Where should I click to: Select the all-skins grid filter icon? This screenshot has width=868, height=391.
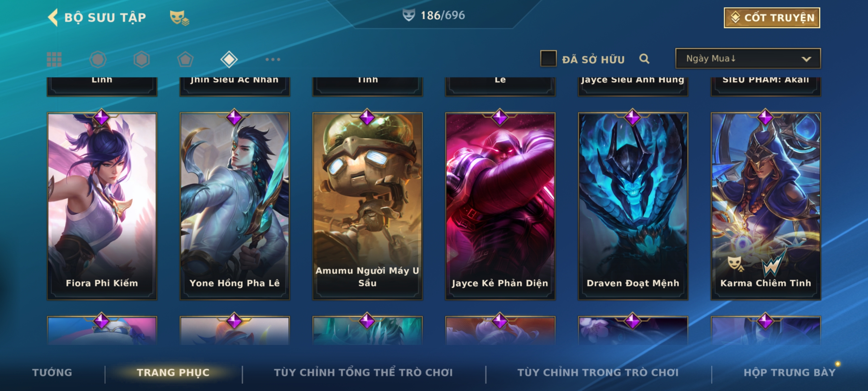click(54, 59)
